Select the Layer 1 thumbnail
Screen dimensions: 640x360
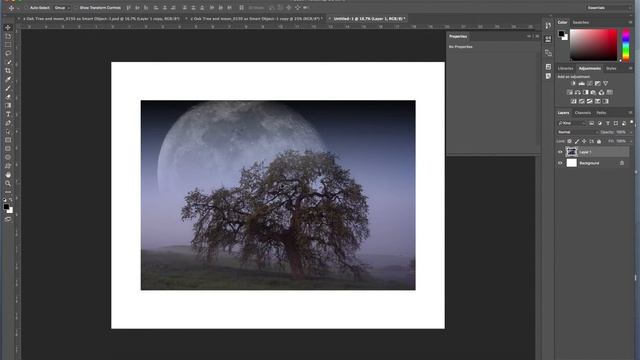[571, 152]
